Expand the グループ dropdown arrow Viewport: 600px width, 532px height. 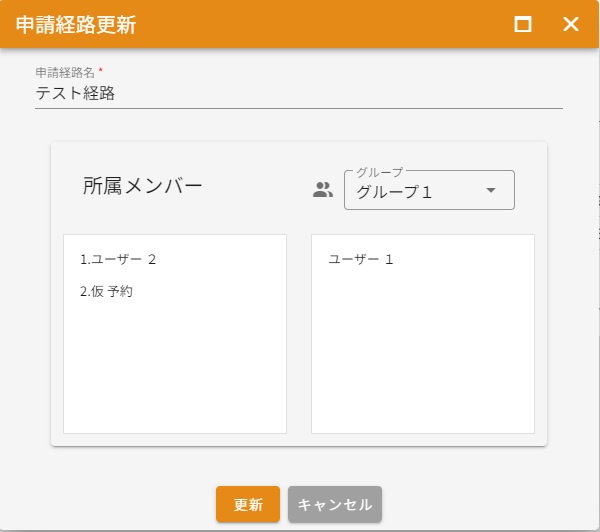pos(490,191)
